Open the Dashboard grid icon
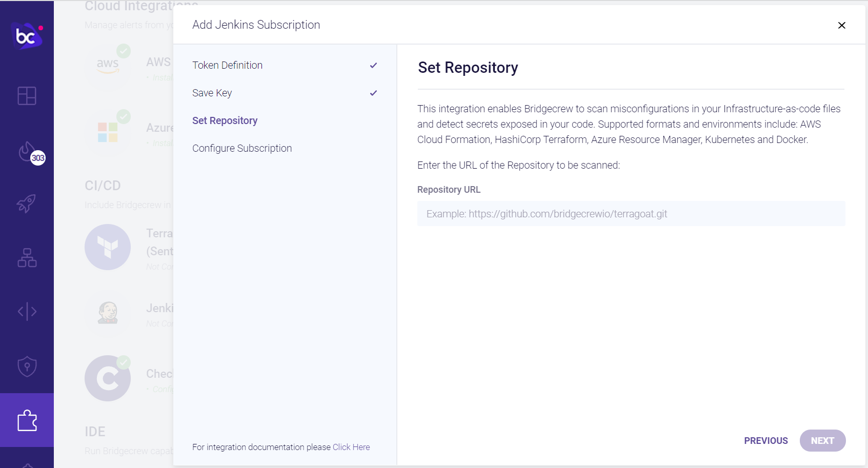The height and width of the screenshot is (468, 868). click(x=27, y=95)
